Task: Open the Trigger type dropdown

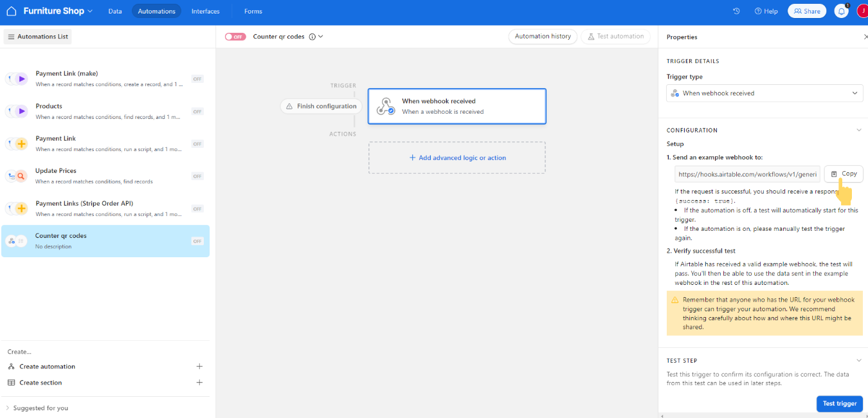Action: point(764,93)
